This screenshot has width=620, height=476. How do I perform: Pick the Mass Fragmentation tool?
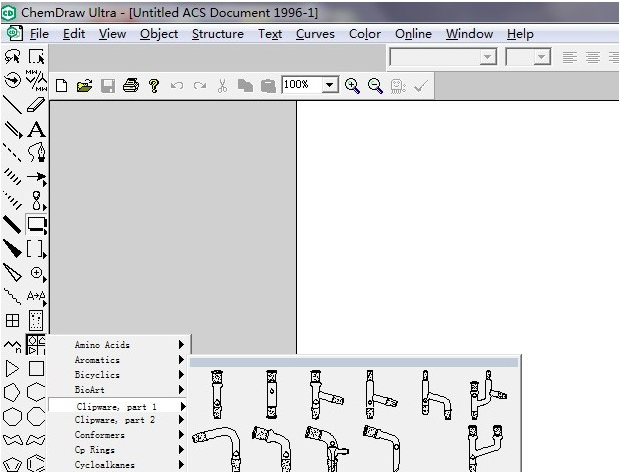[36, 80]
